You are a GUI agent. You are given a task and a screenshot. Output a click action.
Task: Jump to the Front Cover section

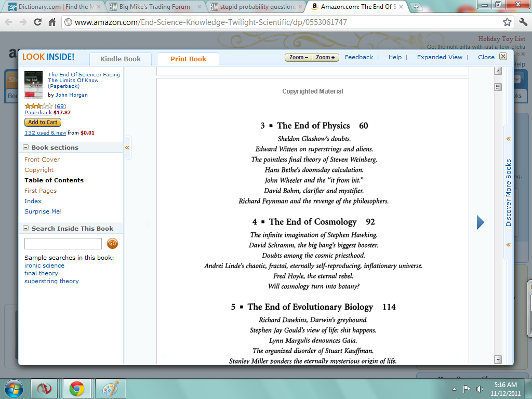point(42,159)
